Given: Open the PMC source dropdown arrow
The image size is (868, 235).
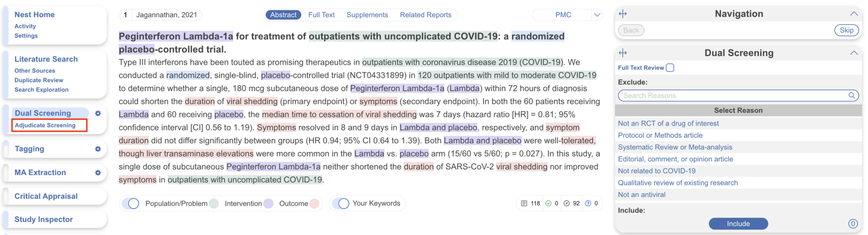Looking at the screenshot, I should [x=597, y=15].
